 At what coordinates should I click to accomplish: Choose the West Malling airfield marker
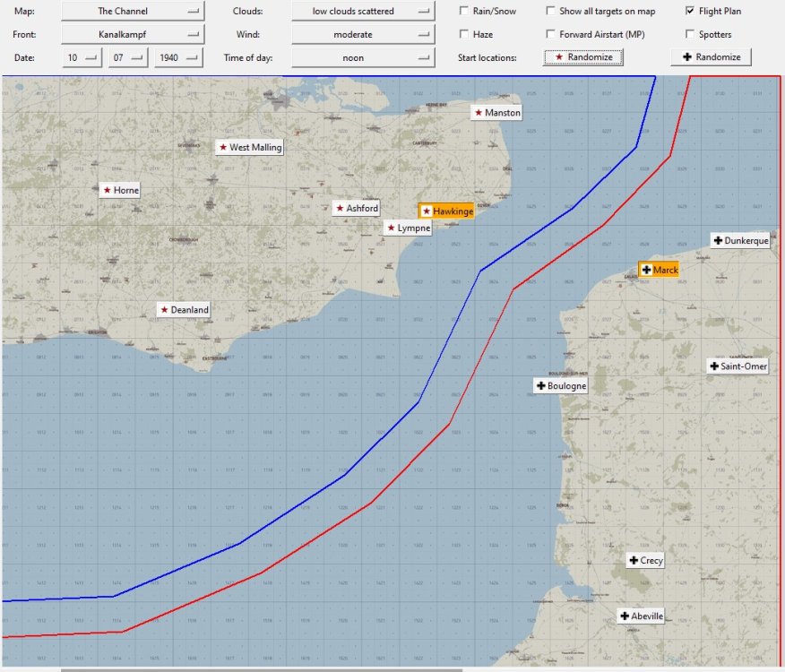pos(249,147)
